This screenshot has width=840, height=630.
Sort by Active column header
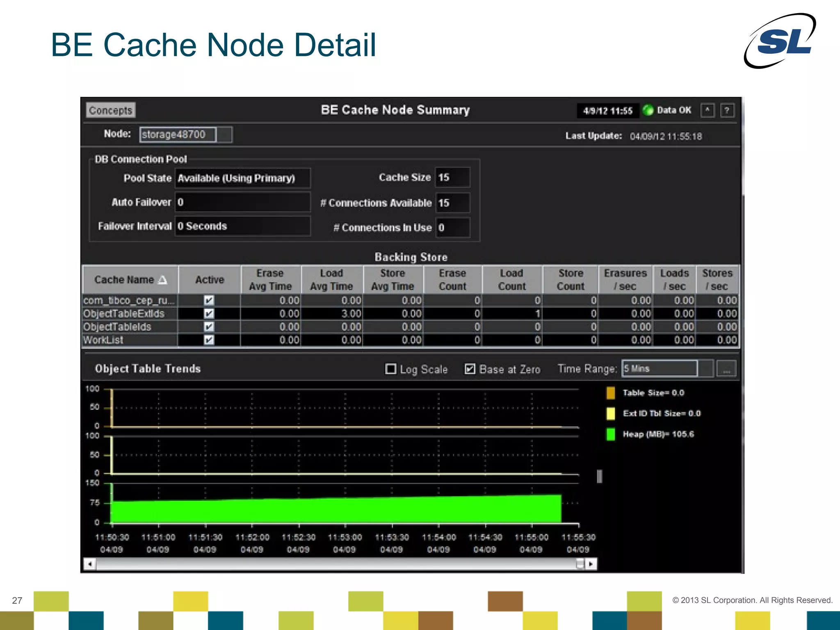pos(210,280)
